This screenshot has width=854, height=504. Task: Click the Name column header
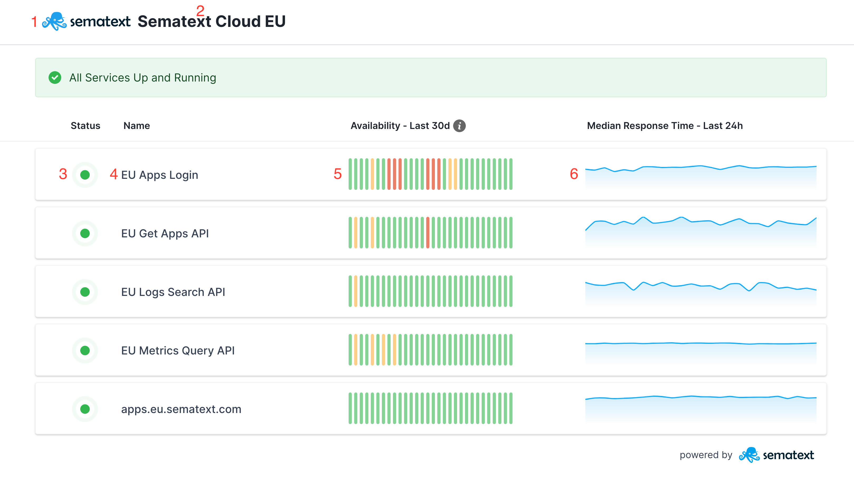(x=137, y=126)
